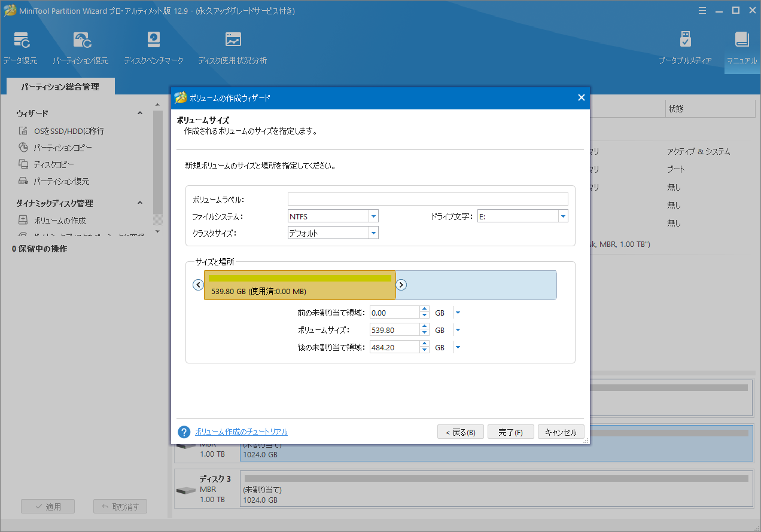
Task: Collapse the ダイナミックディスク管理 section
Action: coord(139,203)
